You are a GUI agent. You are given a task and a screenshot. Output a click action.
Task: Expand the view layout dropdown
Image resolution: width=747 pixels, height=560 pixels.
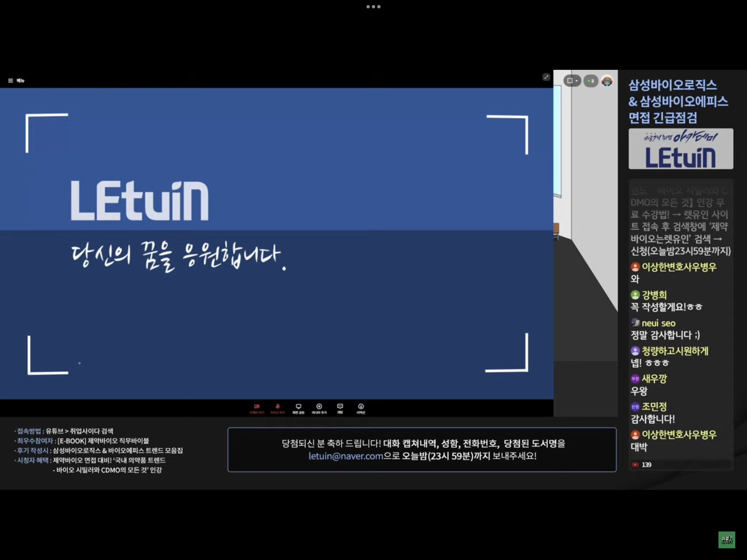[x=572, y=81]
